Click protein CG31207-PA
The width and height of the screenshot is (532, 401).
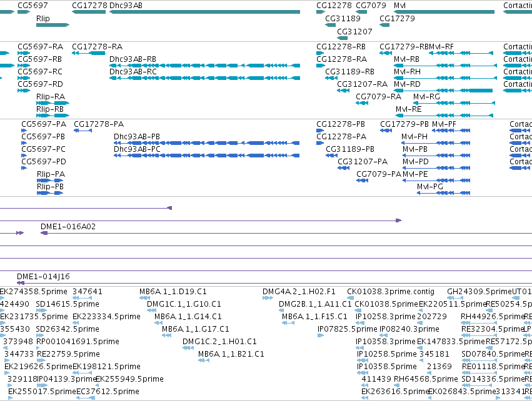click(x=344, y=168)
